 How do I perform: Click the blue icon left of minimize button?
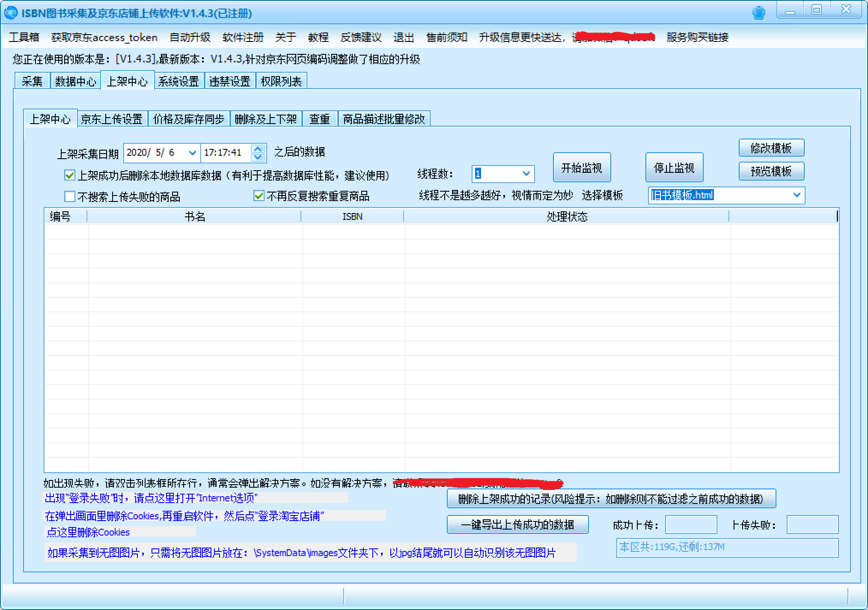tap(760, 13)
